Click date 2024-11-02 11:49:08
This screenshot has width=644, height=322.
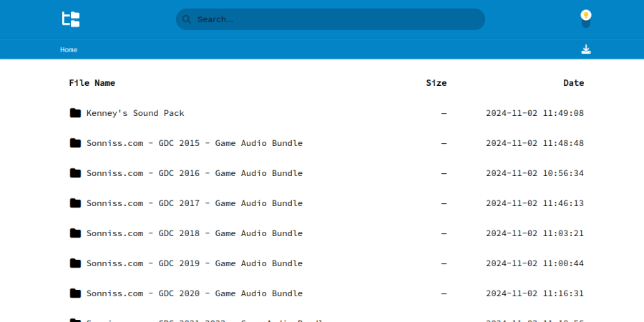(x=535, y=113)
